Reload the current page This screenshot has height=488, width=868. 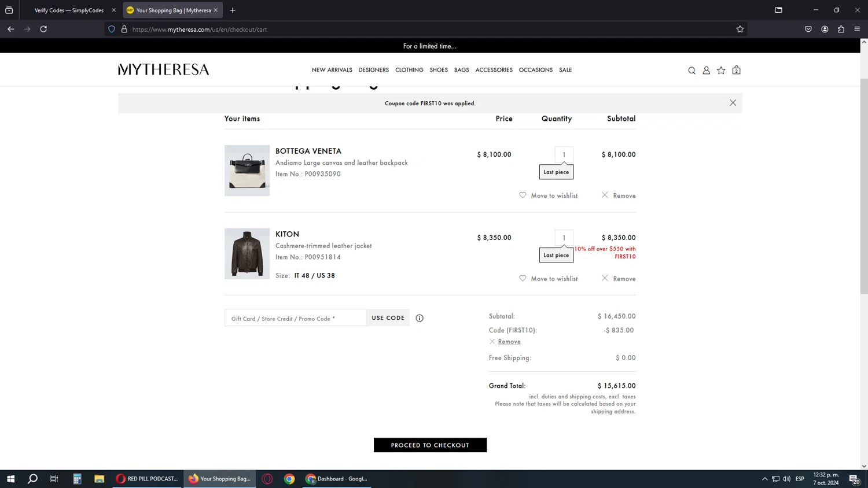(43, 29)
